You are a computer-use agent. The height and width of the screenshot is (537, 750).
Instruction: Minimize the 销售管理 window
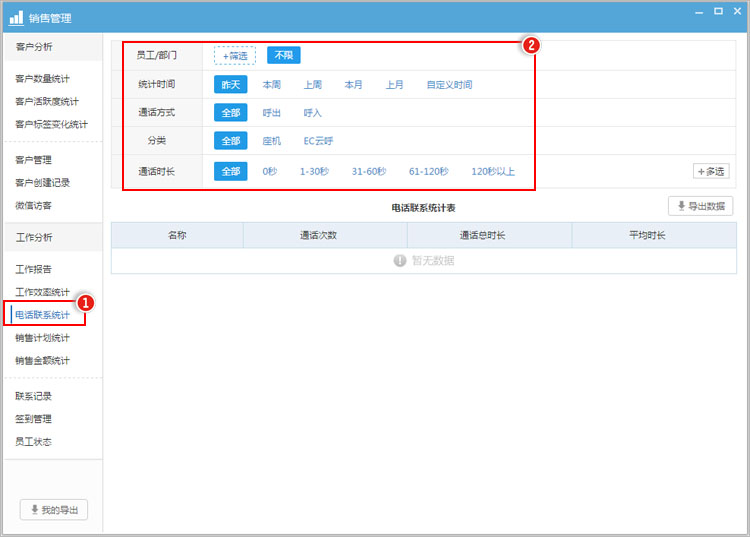[699, 11]
